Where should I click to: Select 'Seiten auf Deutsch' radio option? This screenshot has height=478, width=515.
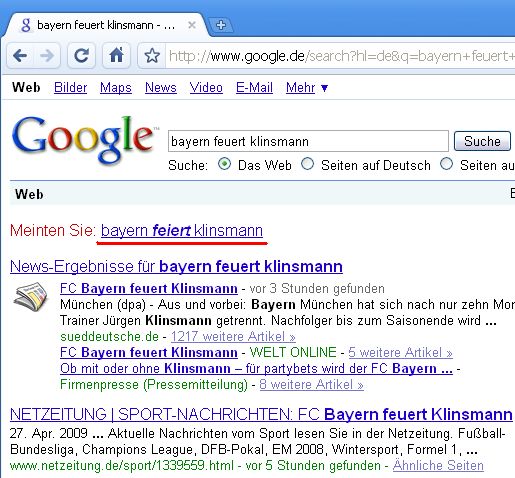coord(307,164)
